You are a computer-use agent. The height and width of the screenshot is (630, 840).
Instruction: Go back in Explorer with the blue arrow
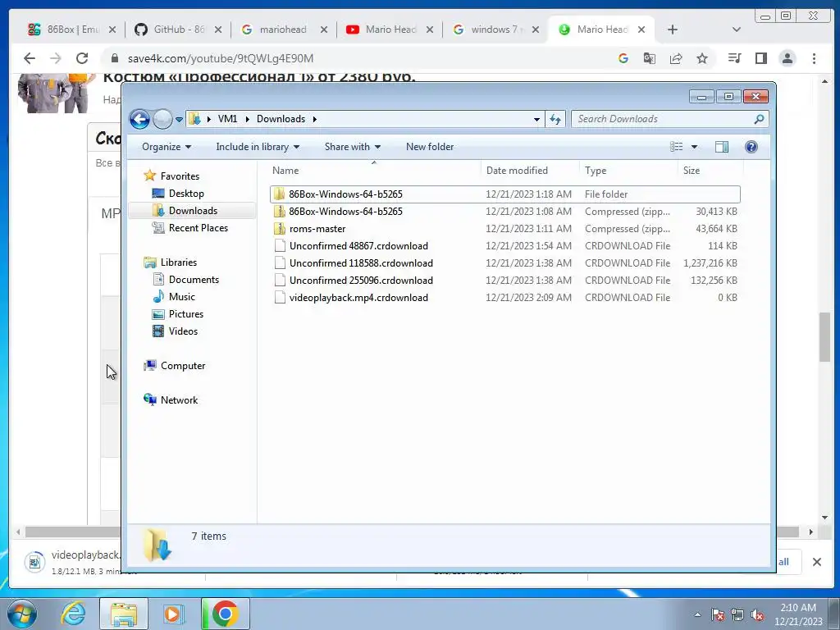pos(139,119)
